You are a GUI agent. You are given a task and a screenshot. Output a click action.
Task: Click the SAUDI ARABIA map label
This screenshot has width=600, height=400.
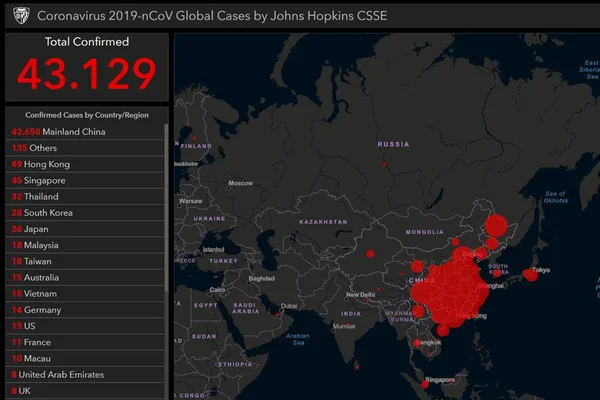(246, 308)
